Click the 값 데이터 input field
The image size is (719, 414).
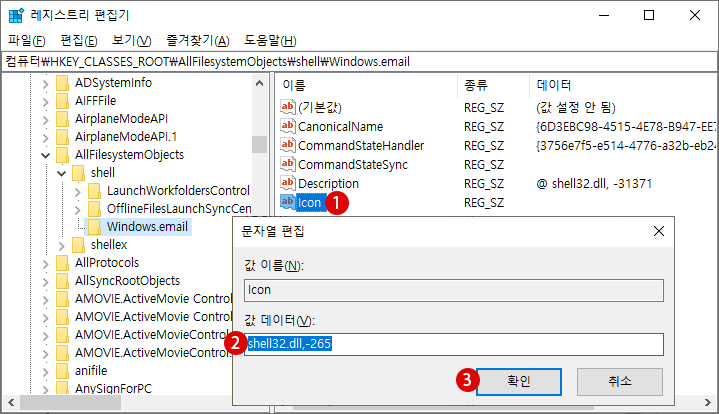tap(454, 344)
